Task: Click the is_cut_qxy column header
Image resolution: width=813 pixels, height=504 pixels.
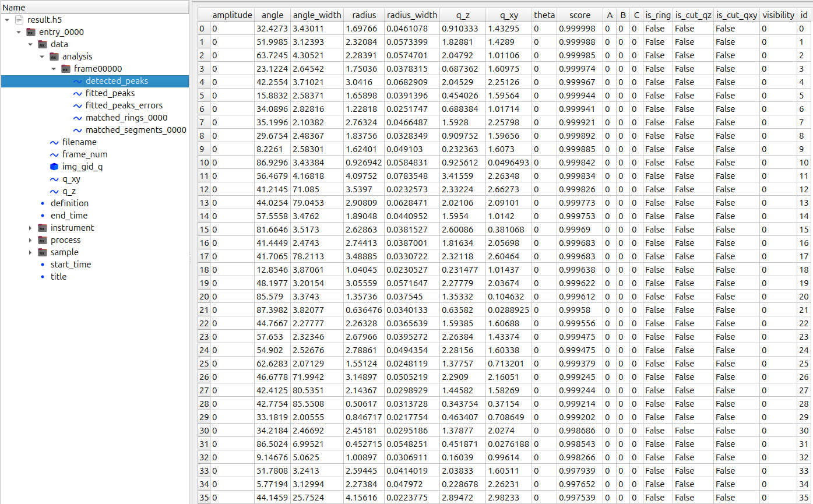Action: click(737, 15)
